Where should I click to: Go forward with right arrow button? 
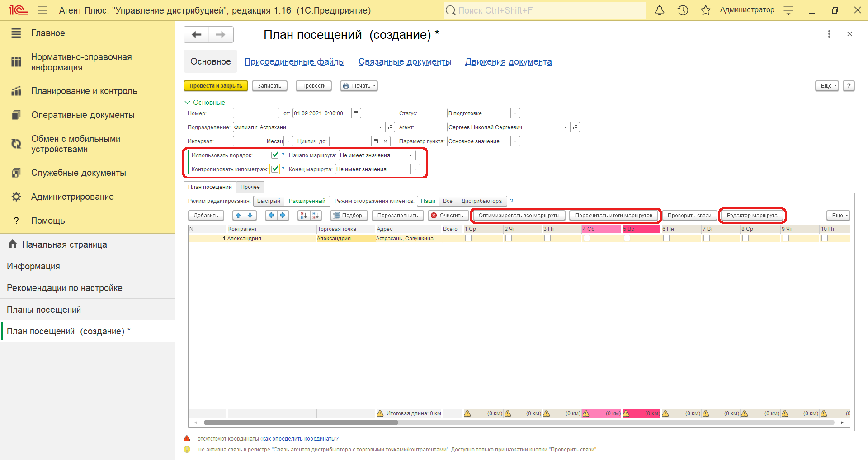(221, 34)
